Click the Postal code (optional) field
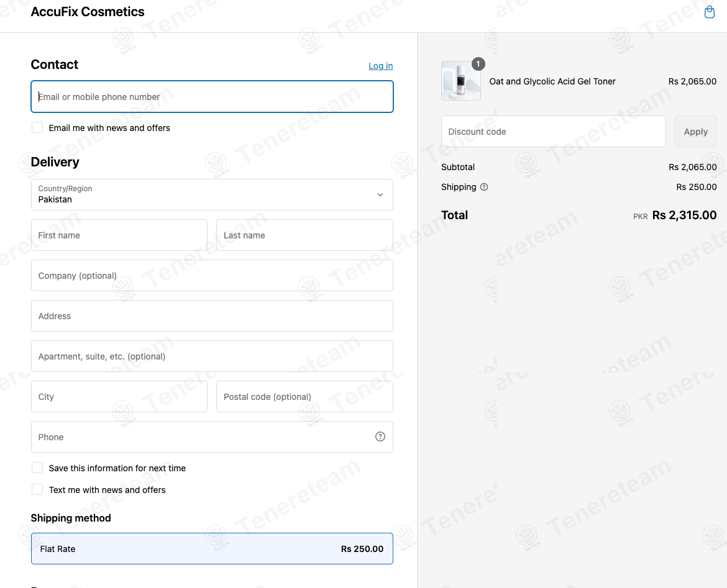Image resolution: width=727 pixels, height=588 pixels. pos(304,397)
